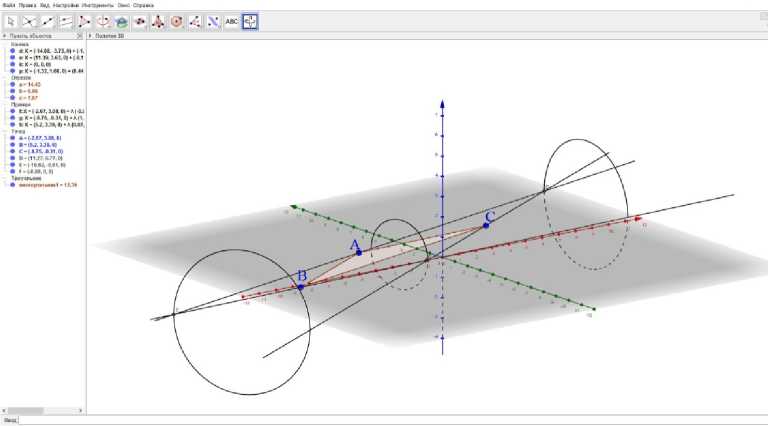Collapse the Отрезок category in object tree

click(5, 78)
